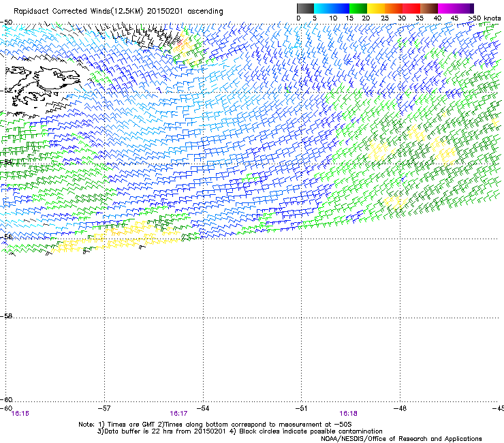Click the green 15-20 knots color swatch
This screenshot has width=504, height=443.
pyautogui.click(x=358, y=8)
